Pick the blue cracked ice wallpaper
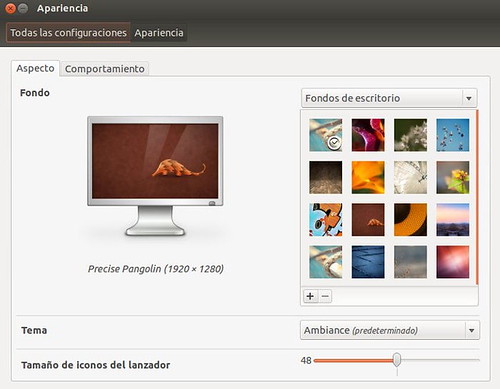The width and height of the screenshot is (500, 389). (x=368, y=262)
